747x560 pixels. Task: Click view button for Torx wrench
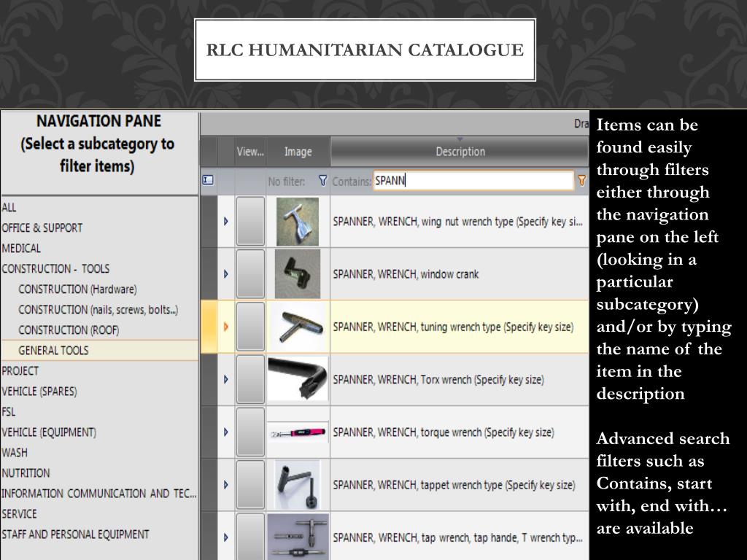click(251, 379)
